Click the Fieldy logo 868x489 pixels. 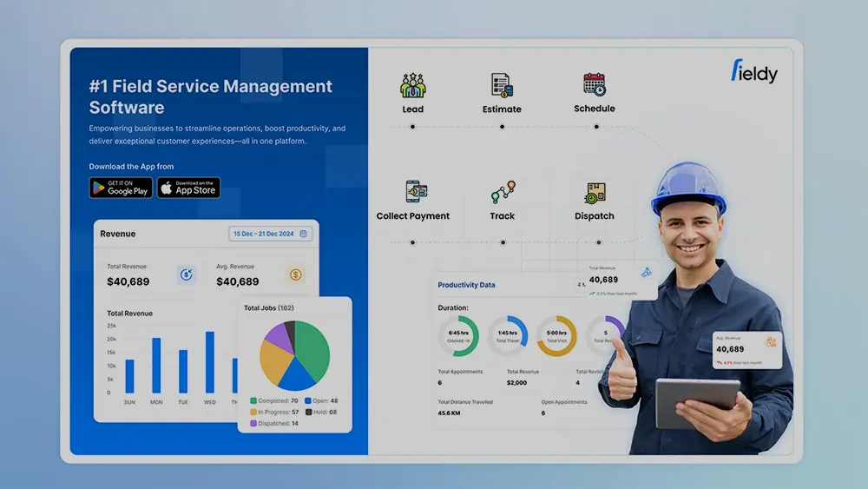pos(754,71)
